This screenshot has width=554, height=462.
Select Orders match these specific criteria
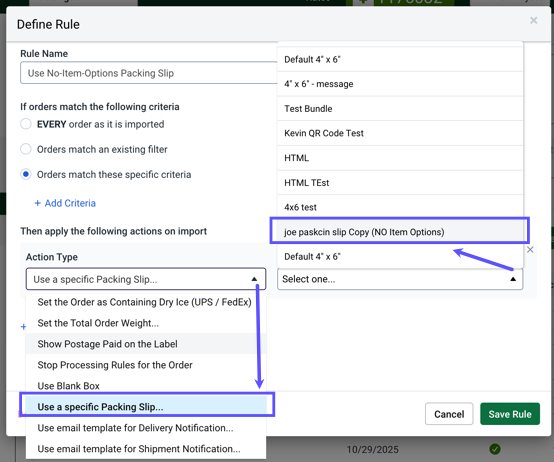click(x=26, y=174)
